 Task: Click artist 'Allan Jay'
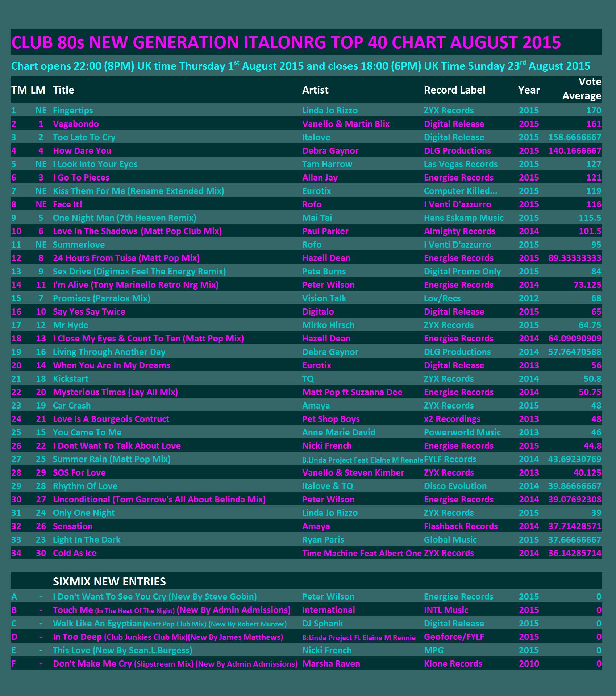pyautogui.click(x=320, y=178)
